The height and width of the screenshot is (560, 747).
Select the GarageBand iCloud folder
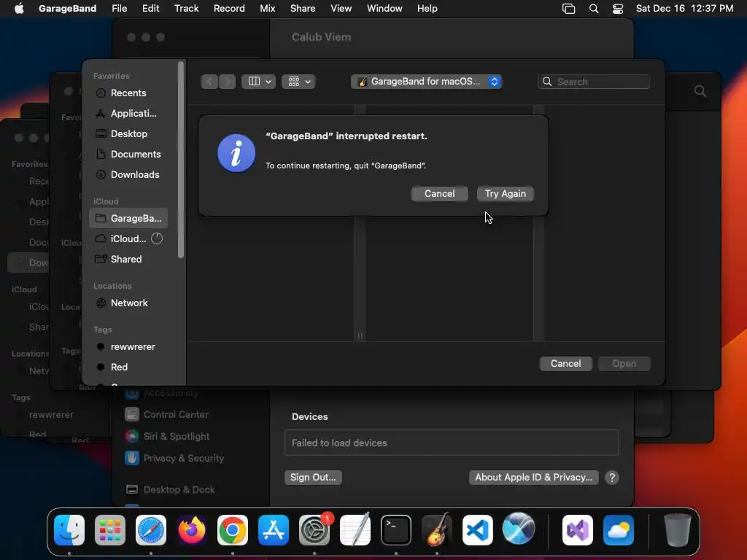(128, 219)
